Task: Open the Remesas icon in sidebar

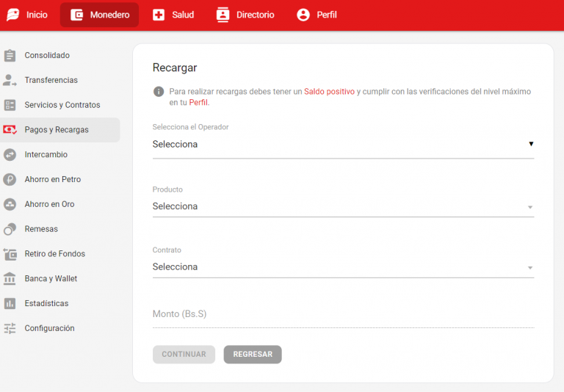Action: 10,229
